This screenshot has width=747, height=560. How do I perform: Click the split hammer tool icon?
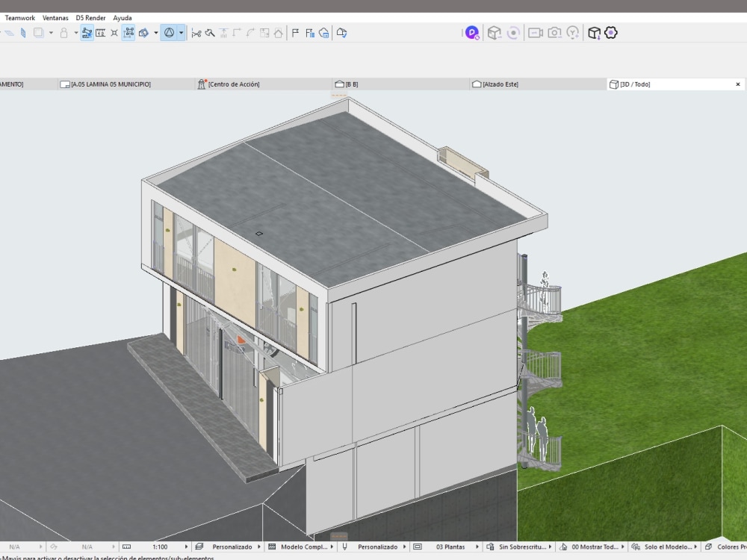[210, 33]
